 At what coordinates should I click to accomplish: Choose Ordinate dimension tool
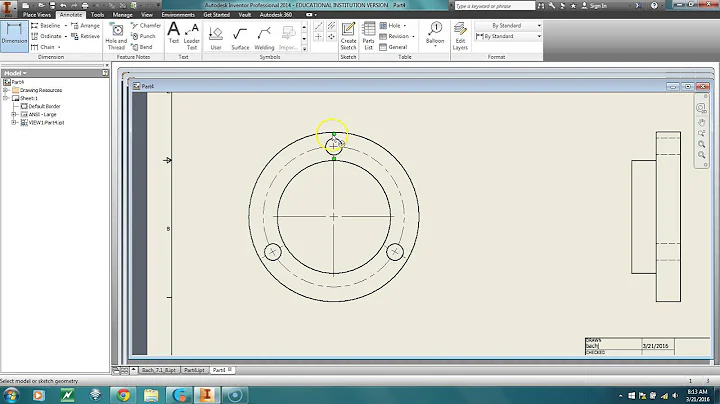[46, 36]
